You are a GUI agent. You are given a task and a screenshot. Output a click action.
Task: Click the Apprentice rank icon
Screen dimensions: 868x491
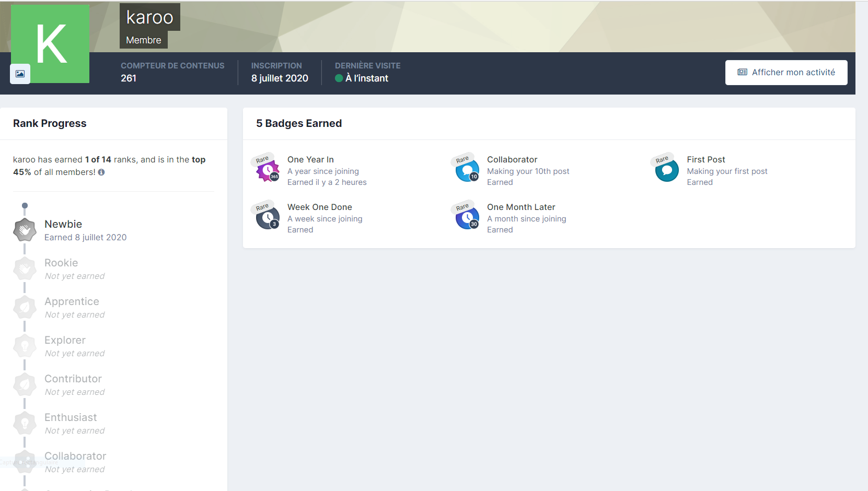[25, 308]
